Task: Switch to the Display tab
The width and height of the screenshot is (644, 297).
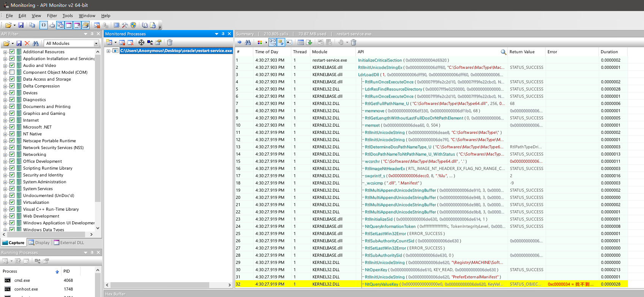Action: click(x=39, y=243)
